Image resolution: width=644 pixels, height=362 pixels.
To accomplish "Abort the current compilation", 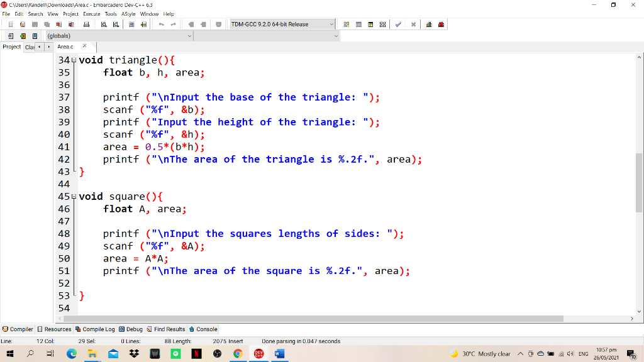I will click(x=413, y=24).
